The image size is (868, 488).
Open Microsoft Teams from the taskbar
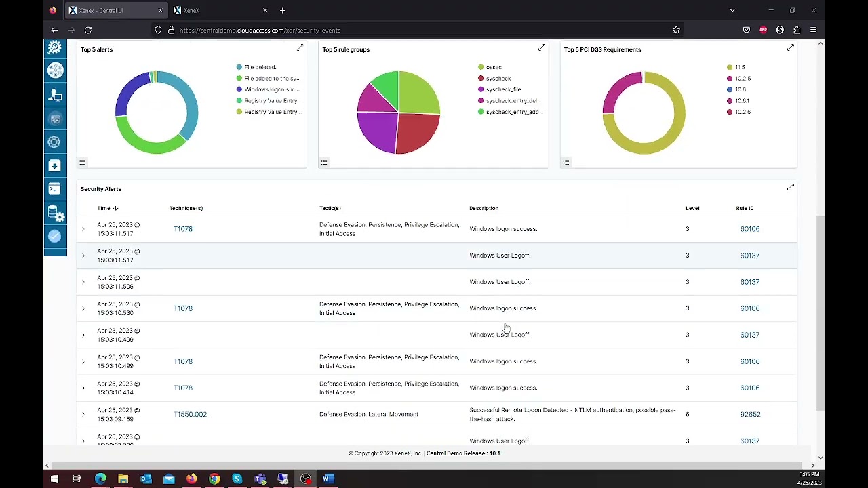pyautogui.click(x=260, y=479)
